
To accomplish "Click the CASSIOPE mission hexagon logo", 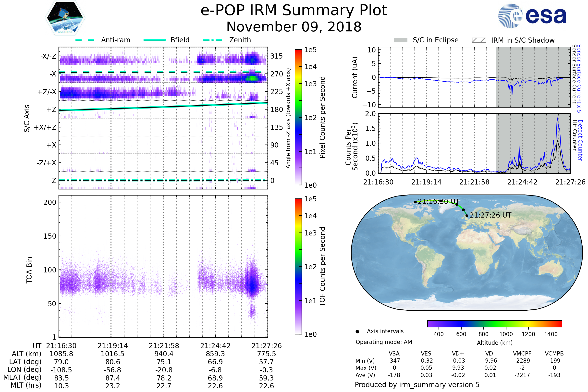I will [65, 18].
